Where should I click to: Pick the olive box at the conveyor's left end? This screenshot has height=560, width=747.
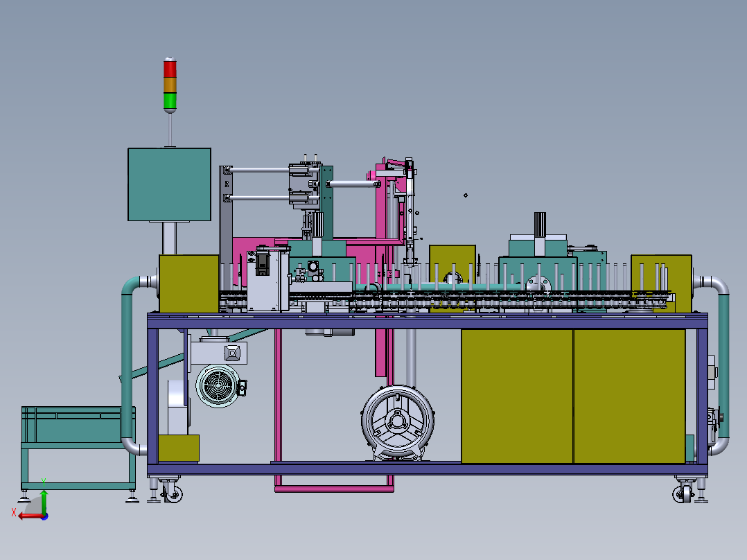click(188, 283)
